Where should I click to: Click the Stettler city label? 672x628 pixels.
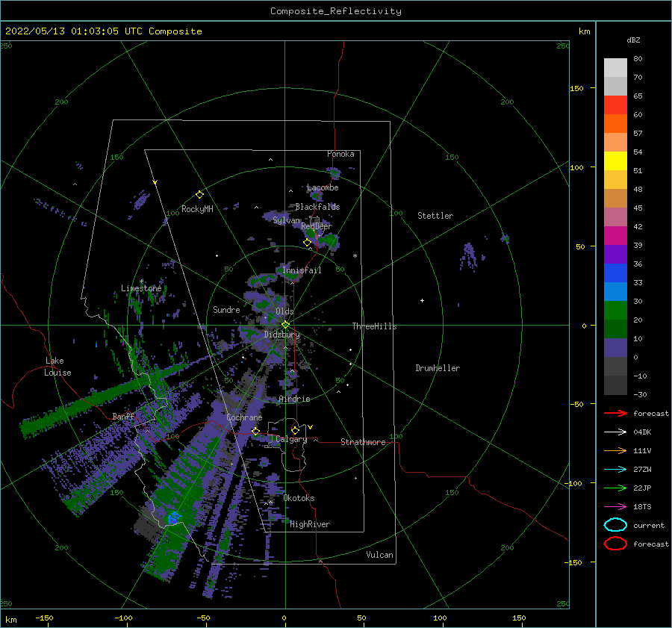point(435,216)
